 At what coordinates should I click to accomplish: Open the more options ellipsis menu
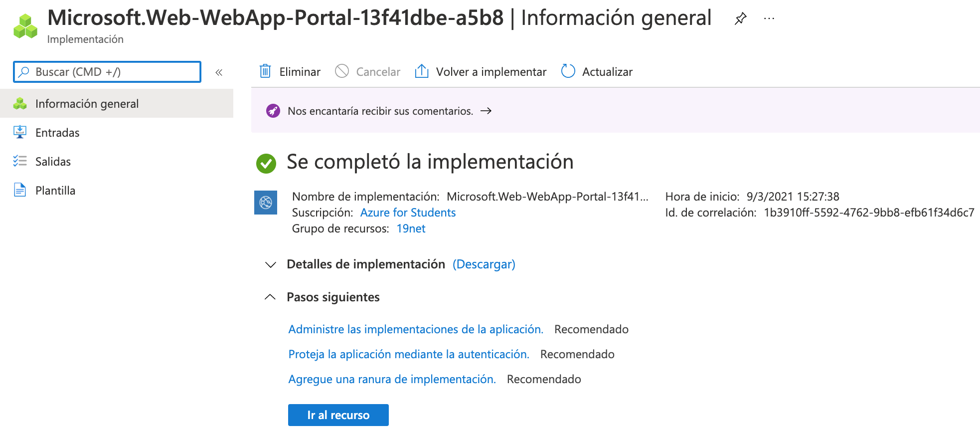[769, 19]
